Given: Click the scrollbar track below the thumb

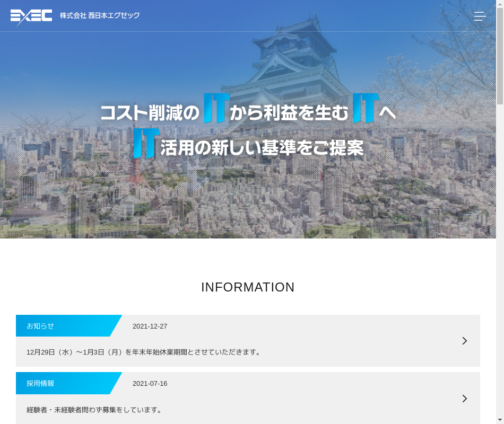Looking at the screenshot, I should 500,265.
